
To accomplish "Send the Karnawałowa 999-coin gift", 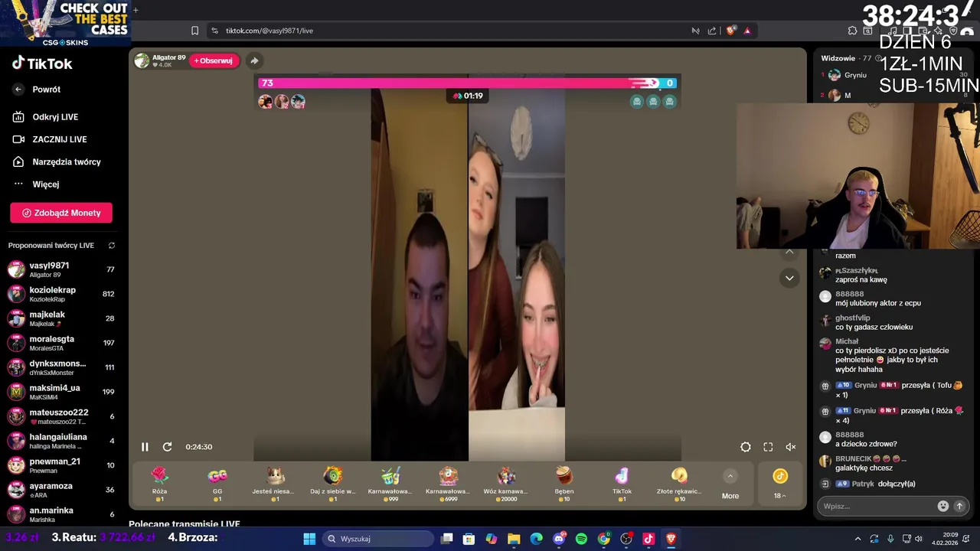I will [x=390, y=484].
